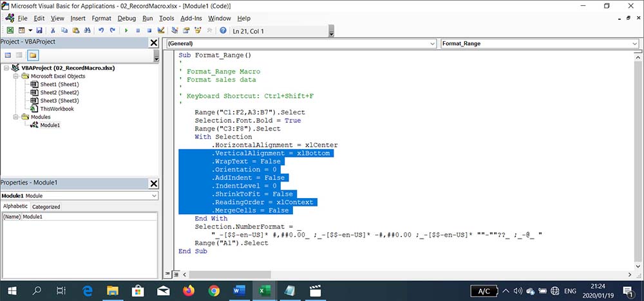The height and width of the screenshot is (301, 644).
Task: Save the workbook with the floppy icon
Action: 39,30
